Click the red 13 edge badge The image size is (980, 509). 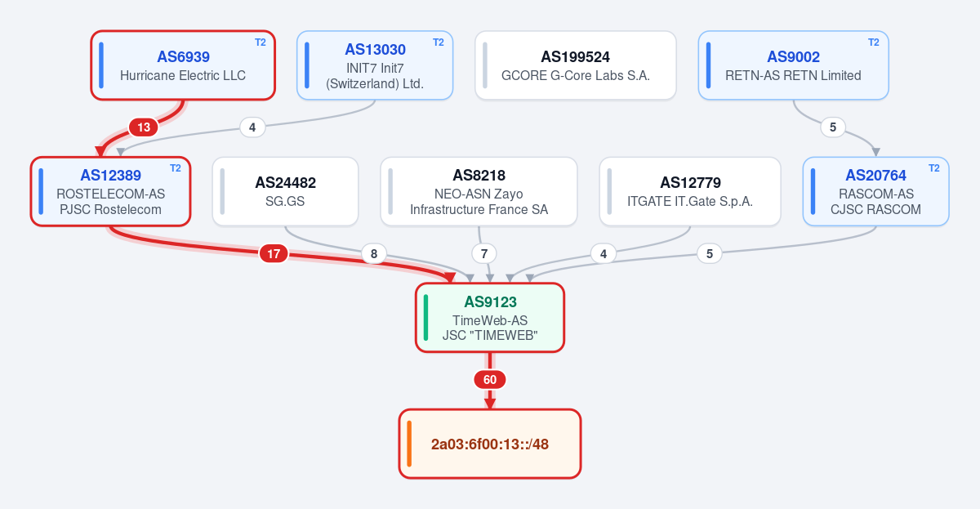[x=144, y=127]
